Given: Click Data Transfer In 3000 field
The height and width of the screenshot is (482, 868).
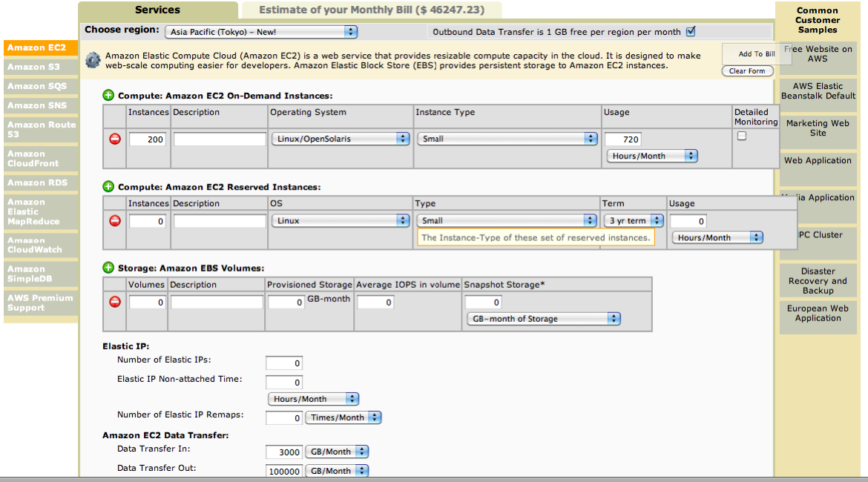Looking at the screenshot, I should click(284, 452).
